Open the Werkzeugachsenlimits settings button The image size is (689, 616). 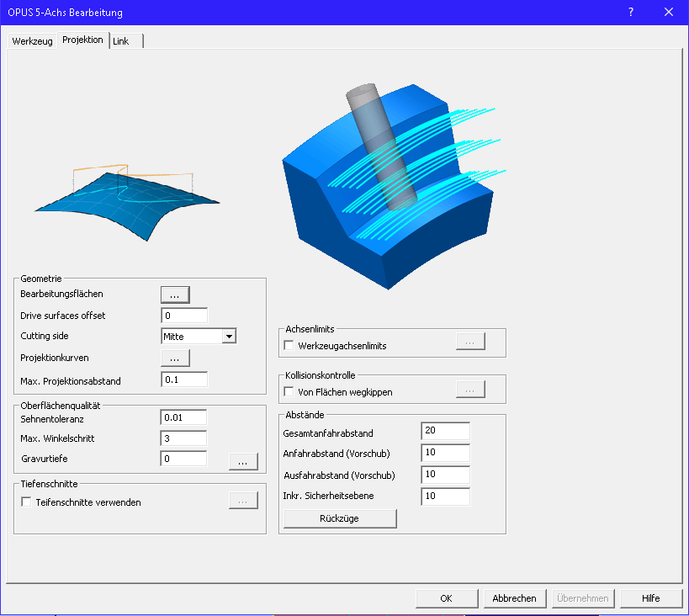470,342
